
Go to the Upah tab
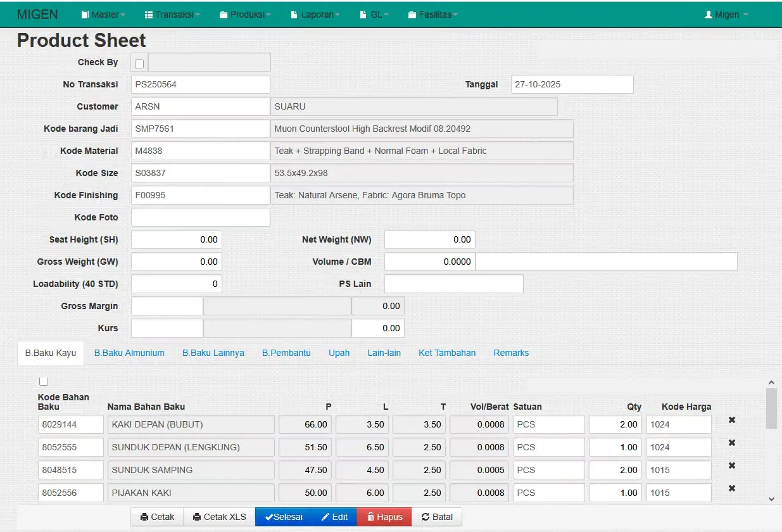339,353
